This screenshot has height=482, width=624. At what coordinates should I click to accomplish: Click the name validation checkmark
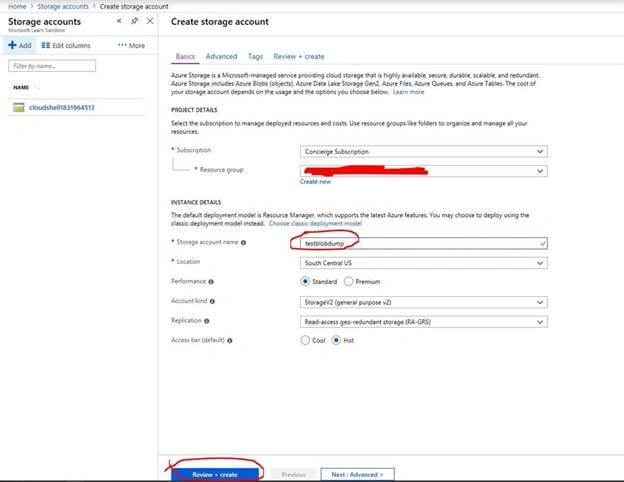tap(542, 243)
